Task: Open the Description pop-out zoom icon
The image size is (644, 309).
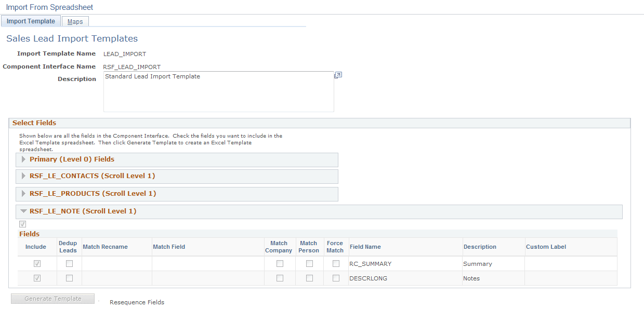Action: [338, 75]
